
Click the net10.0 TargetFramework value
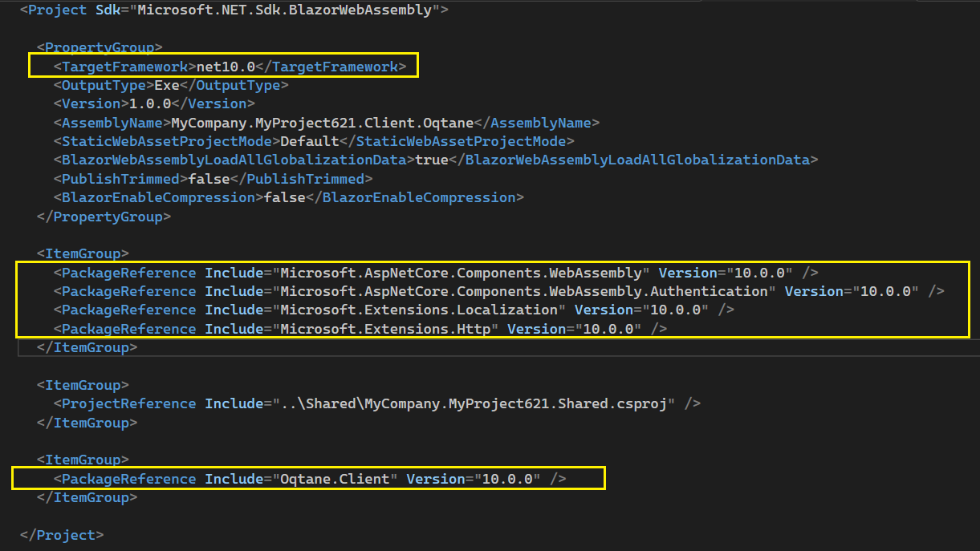(226, 67)
